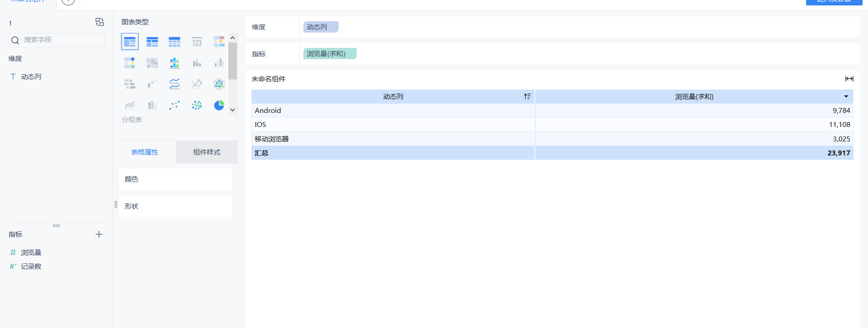Choose the colored numbers text table icon
Viewport: 868px width, 328px height.
[219, 42]
